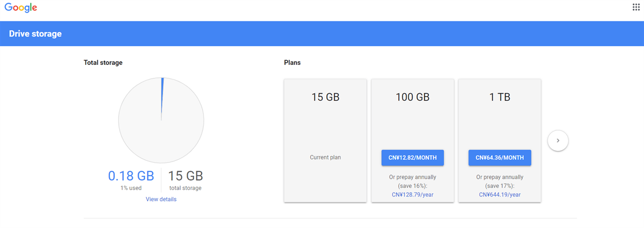
Task: Click the Drive storage header title
Action: [35, 34]
